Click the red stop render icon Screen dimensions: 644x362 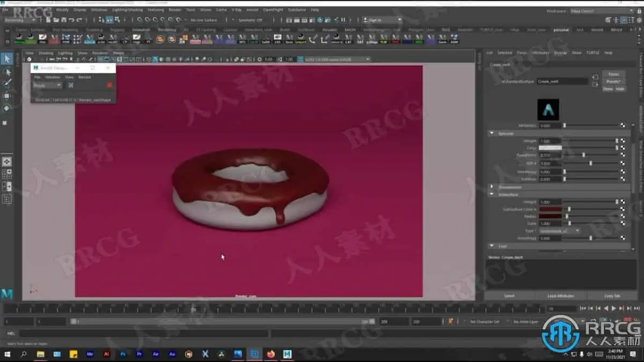click(109, 85)
